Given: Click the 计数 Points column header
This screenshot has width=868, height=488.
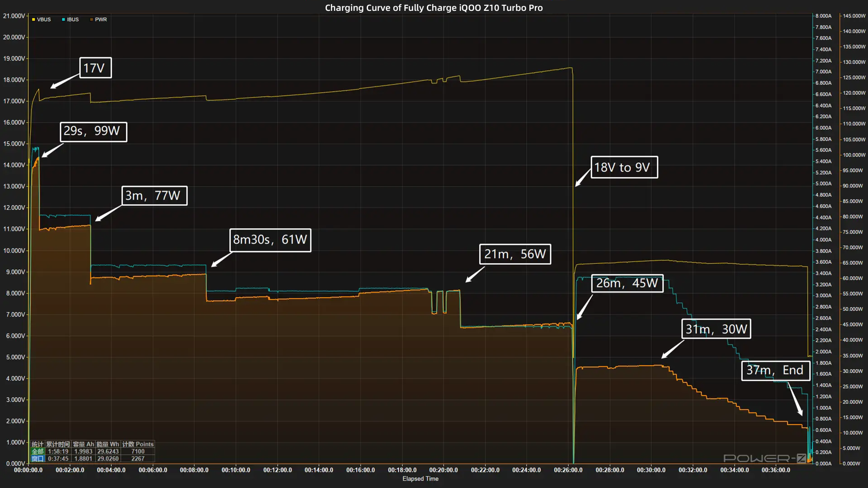Looking at the screenshot, I should click(138, 444).
